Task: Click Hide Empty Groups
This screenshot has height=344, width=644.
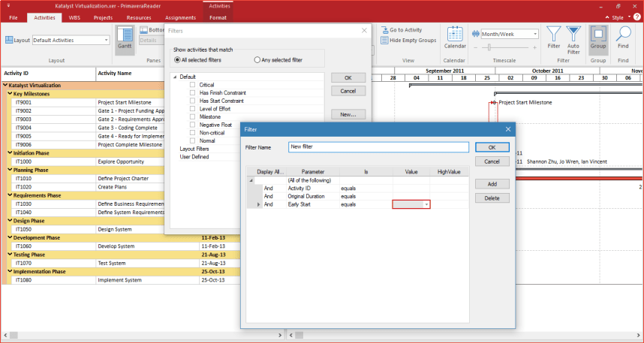Action: (x=408, y=41)
